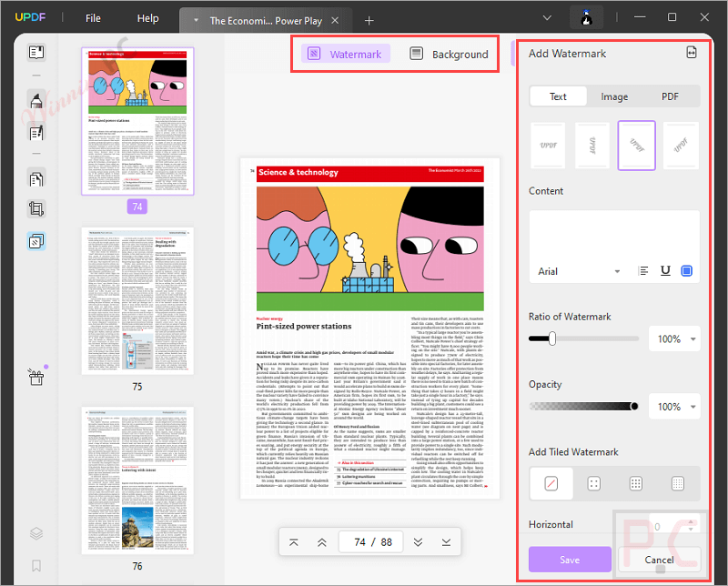Screen dimensions: 728x586
Task: Select the nine-dot tiled watermark option
Action: 635,483
